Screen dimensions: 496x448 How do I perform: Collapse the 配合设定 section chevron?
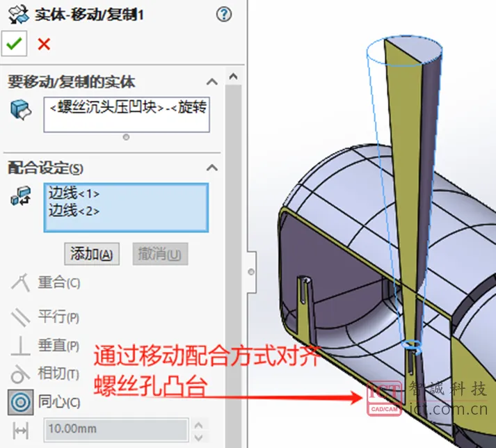point(212,168)
